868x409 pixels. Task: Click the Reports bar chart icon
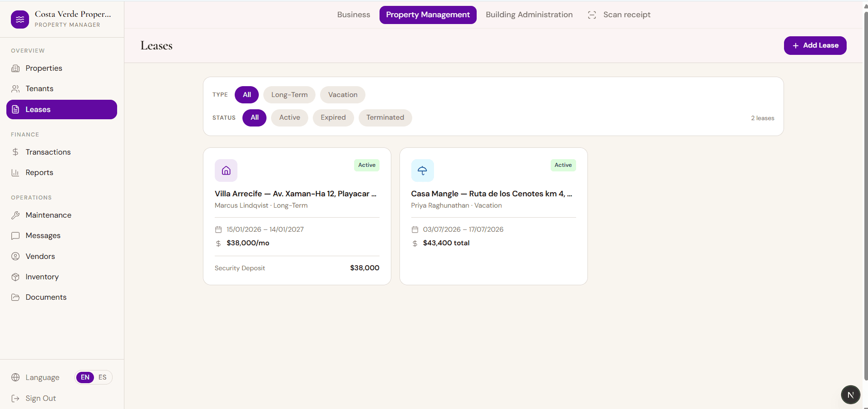(x=15, y=172)
